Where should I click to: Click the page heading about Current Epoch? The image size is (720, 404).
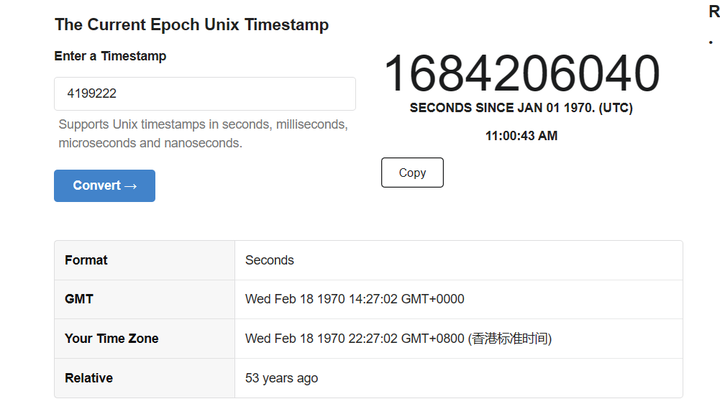(191, 24)
